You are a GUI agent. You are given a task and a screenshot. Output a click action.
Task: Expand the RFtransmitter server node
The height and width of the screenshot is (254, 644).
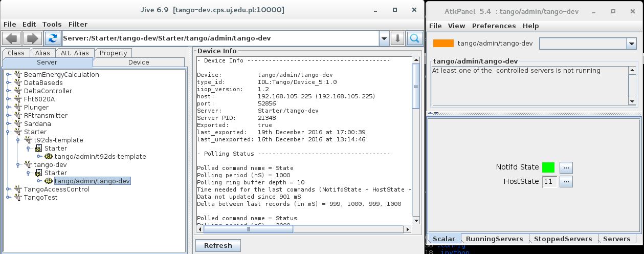pos(9,116)
